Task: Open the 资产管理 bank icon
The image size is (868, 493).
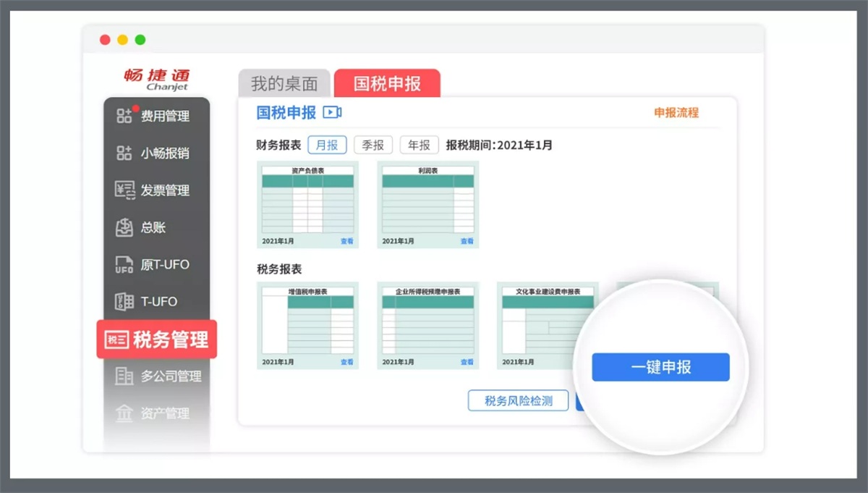Action: (x=124, y=413)
